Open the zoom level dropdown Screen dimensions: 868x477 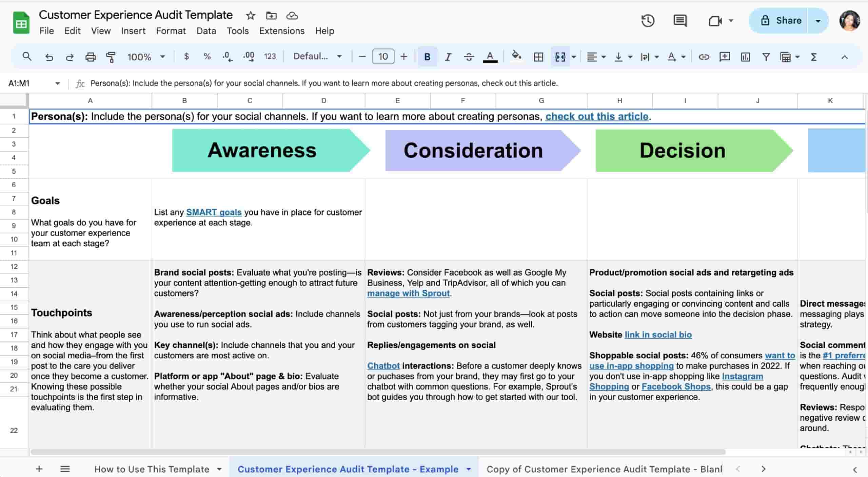click(x=146, y=57)
